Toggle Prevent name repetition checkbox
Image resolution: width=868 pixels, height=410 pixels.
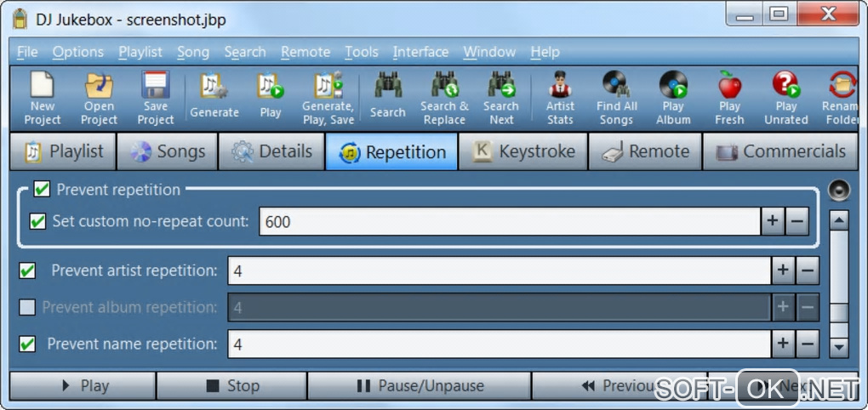27,345
